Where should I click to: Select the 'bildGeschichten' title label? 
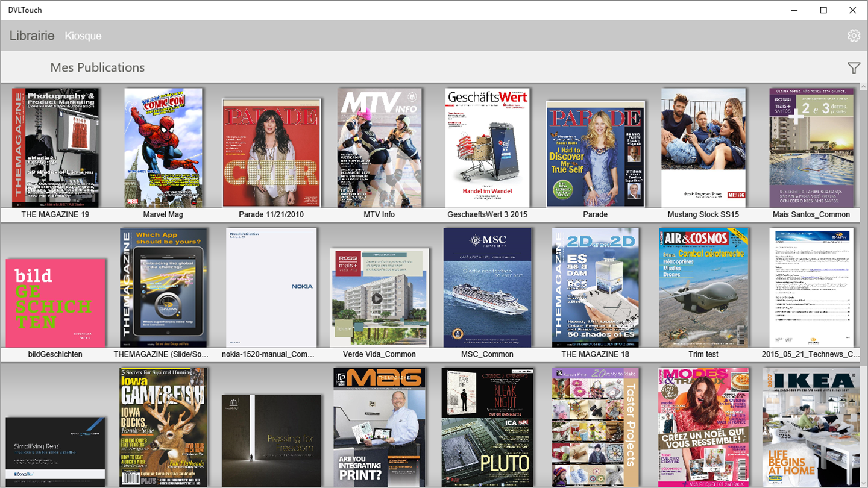point(55,354)
